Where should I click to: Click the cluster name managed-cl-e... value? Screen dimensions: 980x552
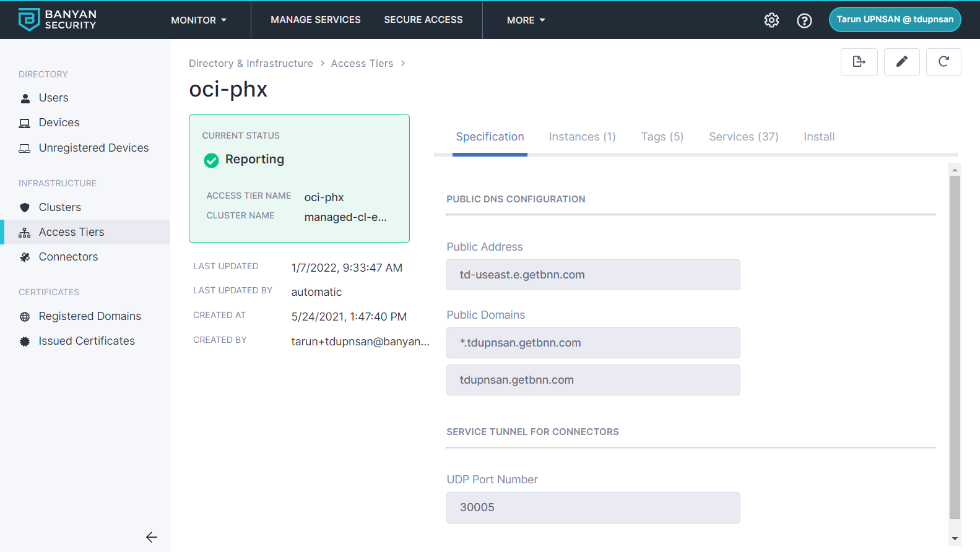[345, 217]
